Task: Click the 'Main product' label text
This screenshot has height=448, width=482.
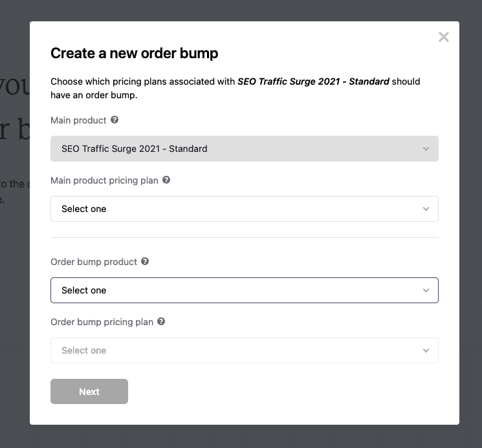Action: point(78,120)
